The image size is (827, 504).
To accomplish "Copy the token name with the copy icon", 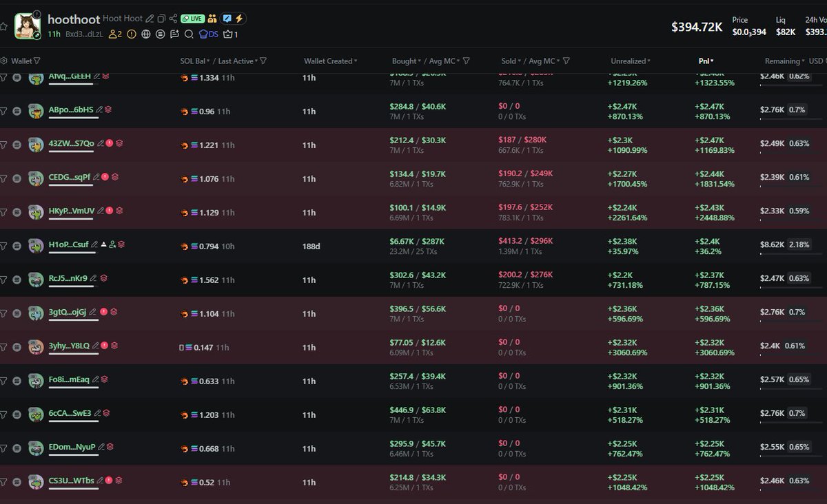I will (x=161, y=19).
